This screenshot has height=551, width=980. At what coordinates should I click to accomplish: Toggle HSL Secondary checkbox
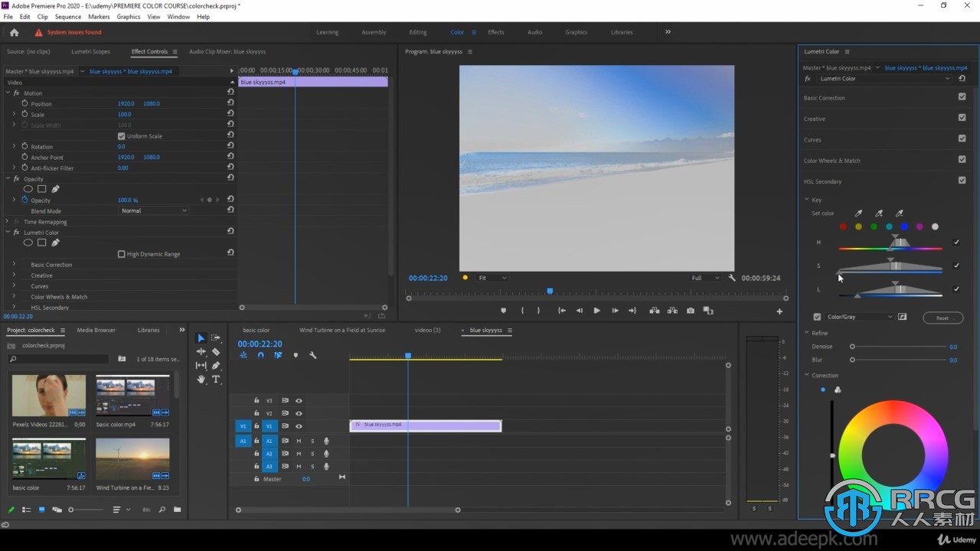pyautogui.click(x=962, y=181)
